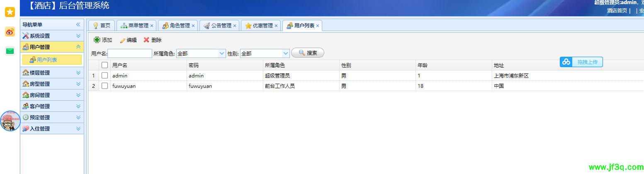The height and width of the screenshot is (174, 644).
Task: Click the red X delete icon
Action: coord(146,40)
